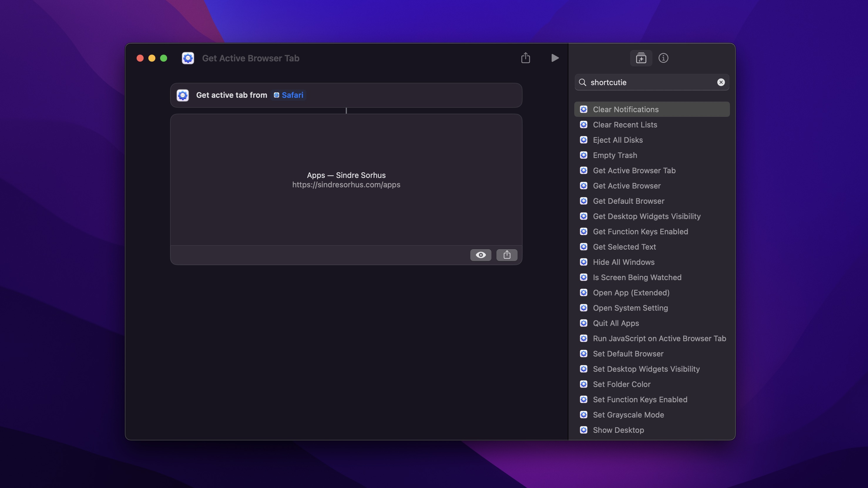Click the Run shortcut play button
868x488 pixels.
554,58
